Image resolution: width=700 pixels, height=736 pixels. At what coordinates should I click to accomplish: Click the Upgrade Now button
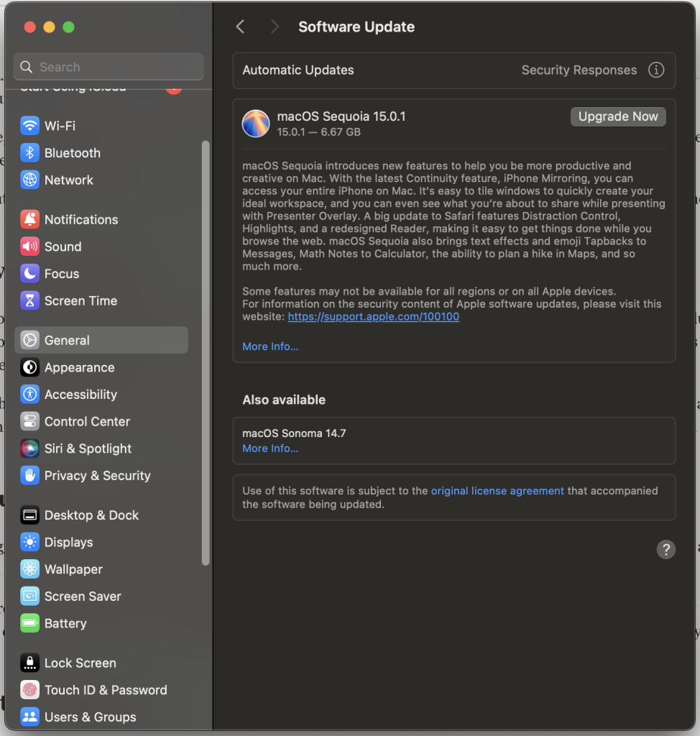click(618, 116)
